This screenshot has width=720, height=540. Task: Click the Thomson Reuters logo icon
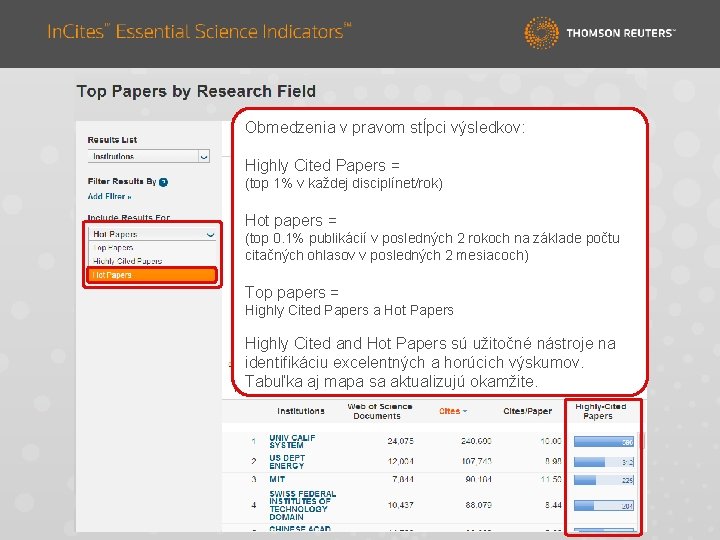(x=541, y=33)
